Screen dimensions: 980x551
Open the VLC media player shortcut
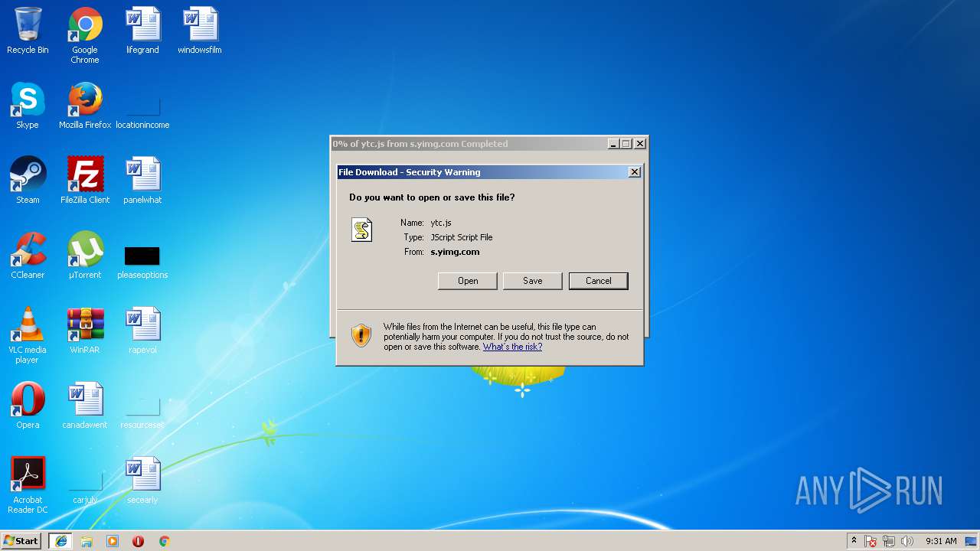[x=28, y=335]
